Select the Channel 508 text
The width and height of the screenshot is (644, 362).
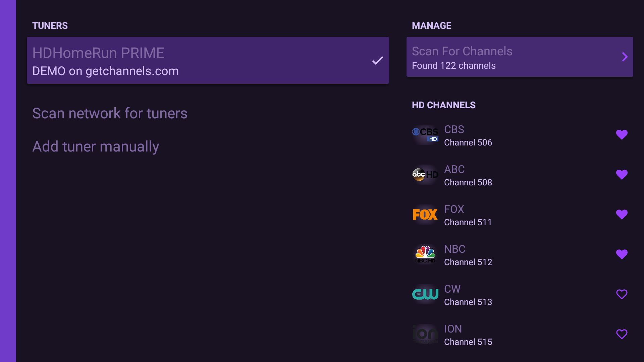point(468,182)
